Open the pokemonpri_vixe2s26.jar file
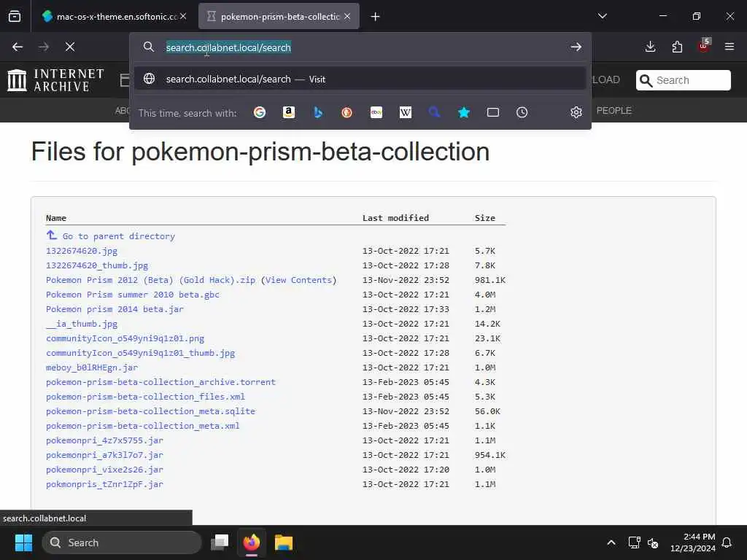Screen dimensions: 747x560 click(x=104, y=470)
